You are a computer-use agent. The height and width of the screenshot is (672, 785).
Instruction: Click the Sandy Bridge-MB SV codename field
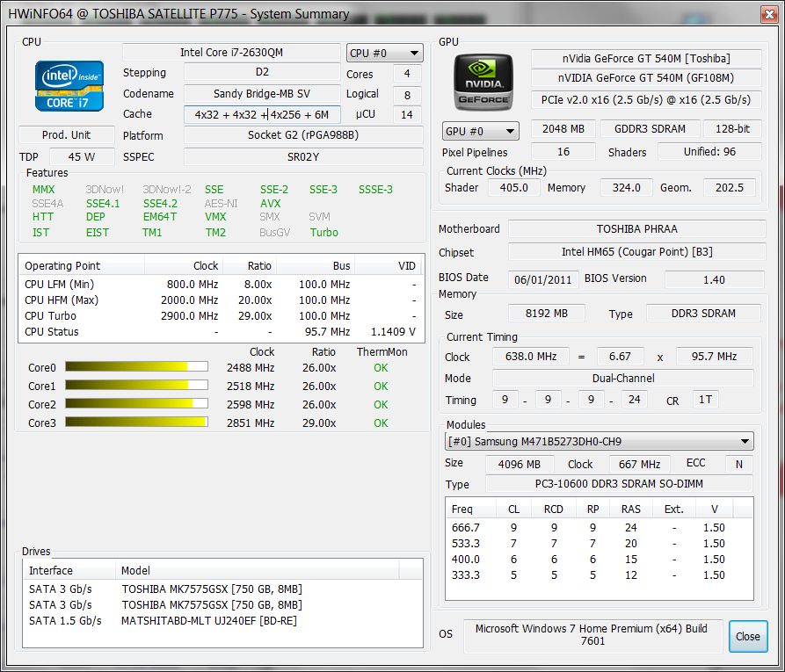[x=262, y=94]
